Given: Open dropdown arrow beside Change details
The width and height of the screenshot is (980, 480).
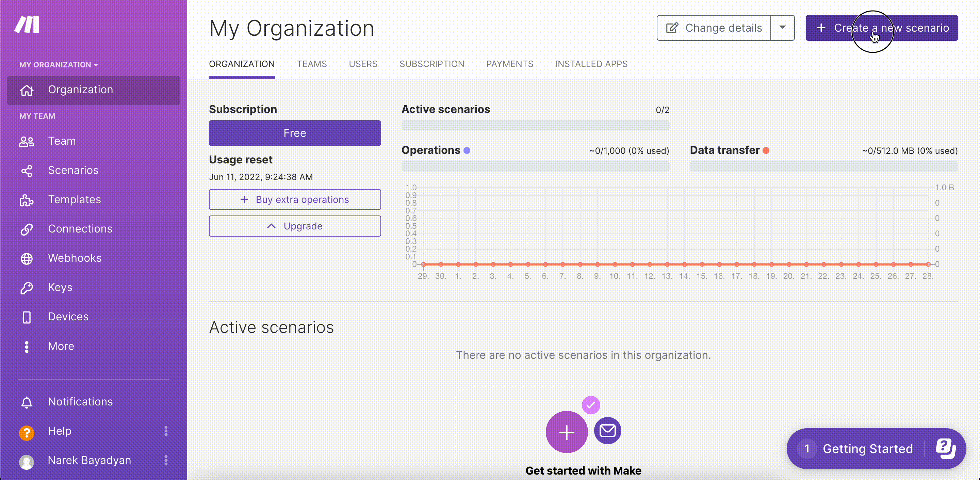Looking at the screenshot, I should [x=782, y=28].
